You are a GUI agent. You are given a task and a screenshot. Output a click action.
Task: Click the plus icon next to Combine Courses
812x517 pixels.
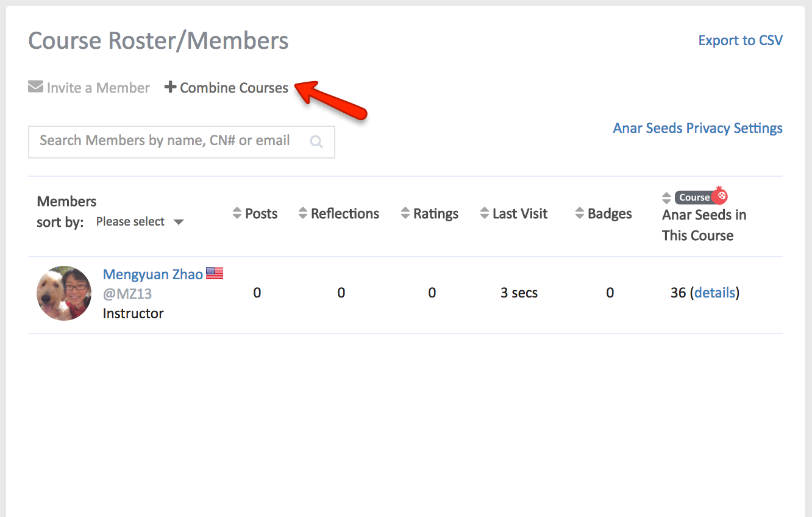[x=171, y=87]
